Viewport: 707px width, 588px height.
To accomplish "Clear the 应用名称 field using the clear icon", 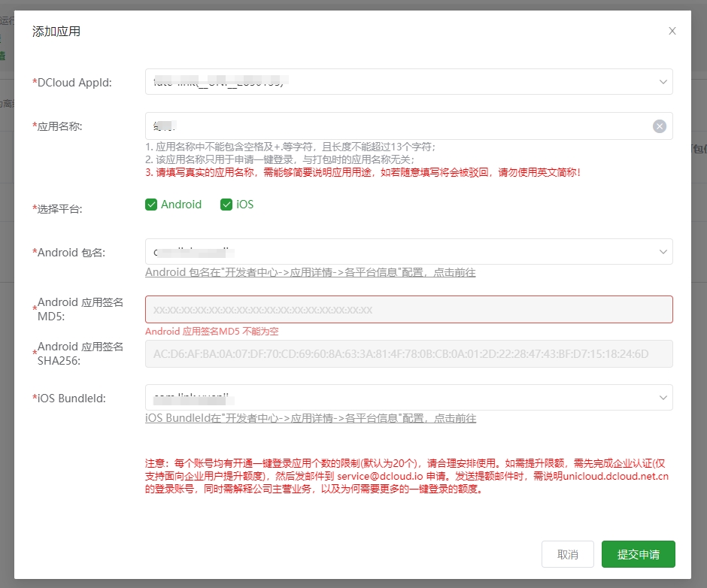I will (x=660, y=126).
